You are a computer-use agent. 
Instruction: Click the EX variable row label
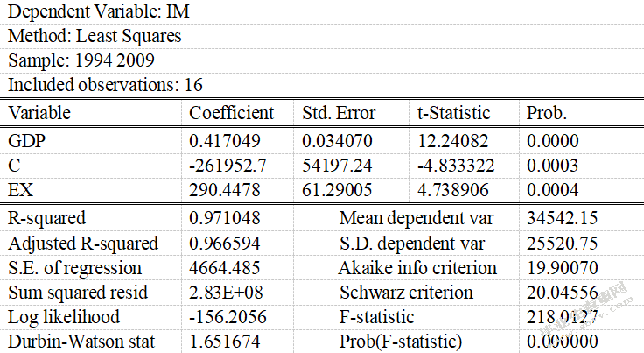click(x=20, y=190)
